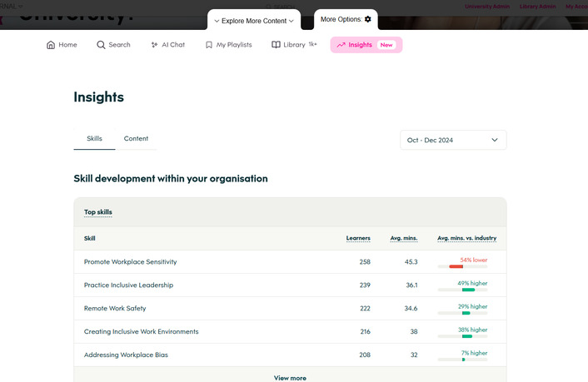Screen dimensions: 588x382
Task: Sort by the Learners column header
Action: point(358,238)
